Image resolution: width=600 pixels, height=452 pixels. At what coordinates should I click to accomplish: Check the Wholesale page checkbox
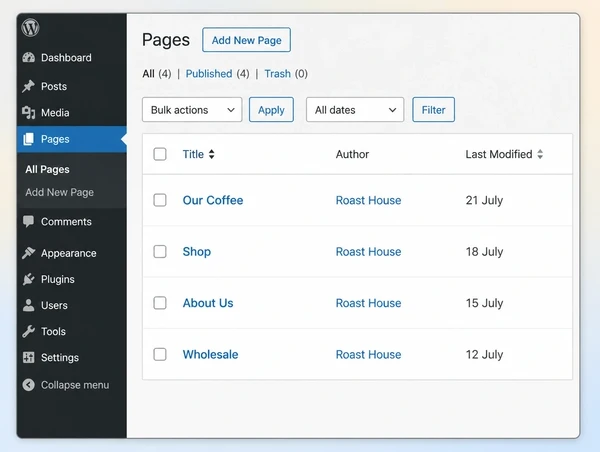tap(160, 354)
